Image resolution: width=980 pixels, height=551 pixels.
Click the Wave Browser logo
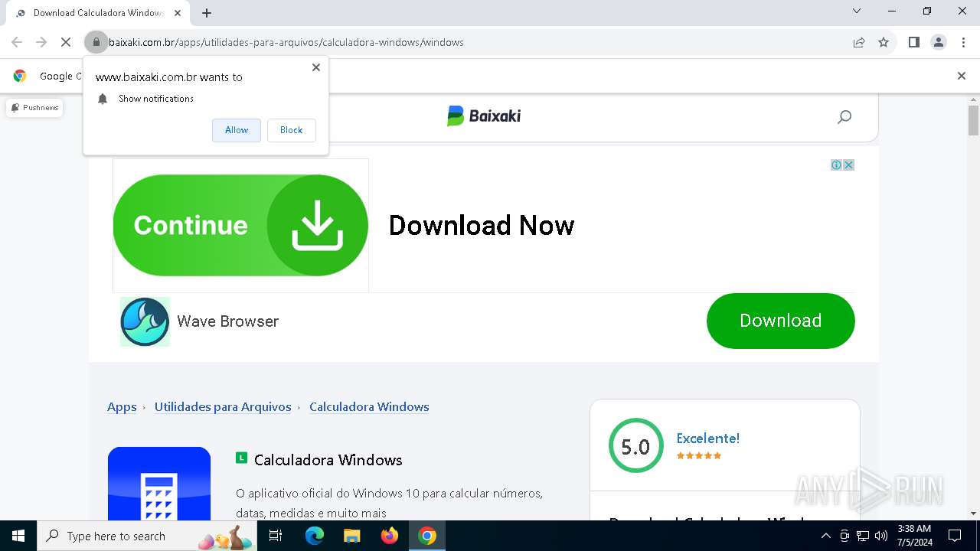[145, 321]
